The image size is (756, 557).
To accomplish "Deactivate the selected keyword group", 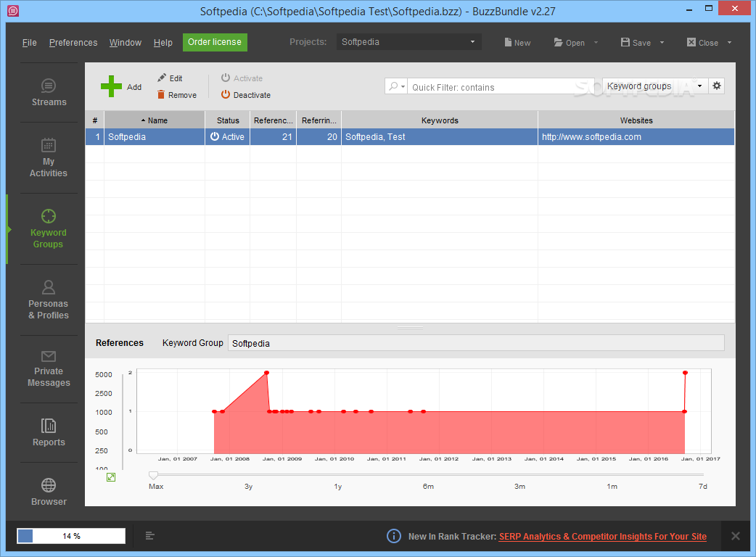I will pos(246,95).
